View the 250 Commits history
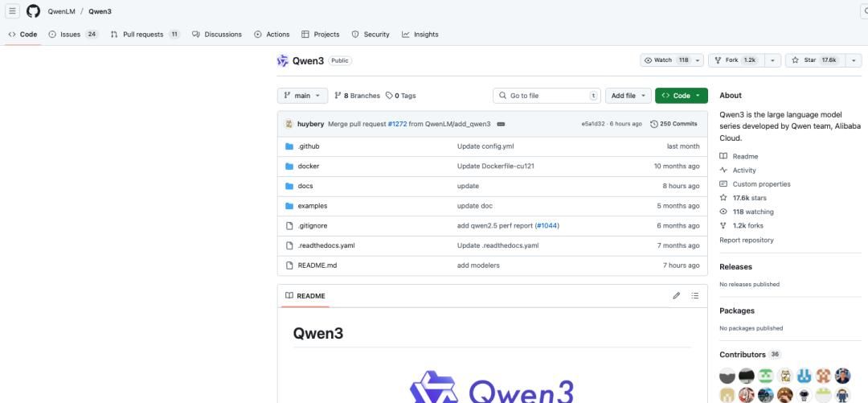The height and width of the screenshot is (403, 868). (674, 124)
